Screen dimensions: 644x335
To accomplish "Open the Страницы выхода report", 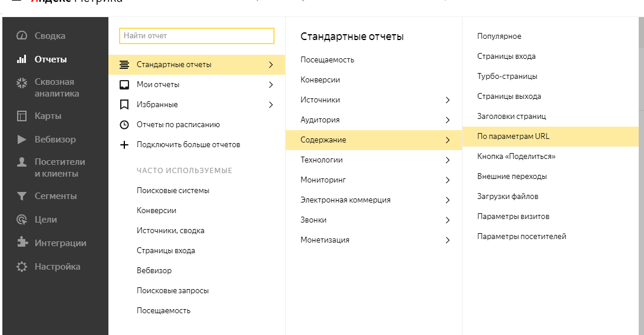I will [509, 97].
